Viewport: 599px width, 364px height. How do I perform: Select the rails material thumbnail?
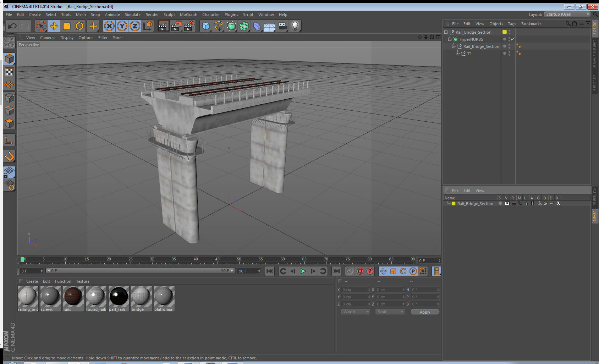(x=73, y=299)
